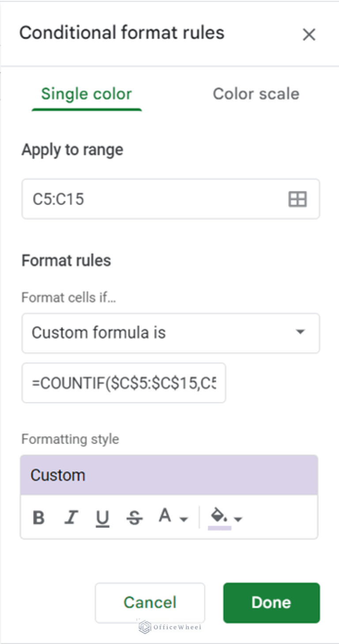
Task: Switch to the Single color tab
Action: tap(87, 94)
